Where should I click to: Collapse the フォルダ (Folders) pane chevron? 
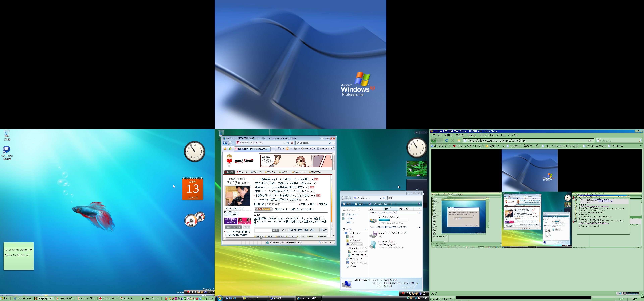pos(365,229)
